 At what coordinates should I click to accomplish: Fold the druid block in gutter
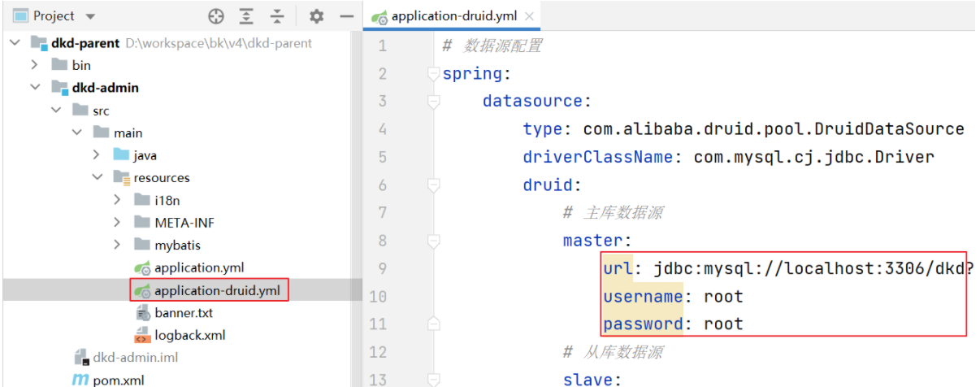click(433, 185)
